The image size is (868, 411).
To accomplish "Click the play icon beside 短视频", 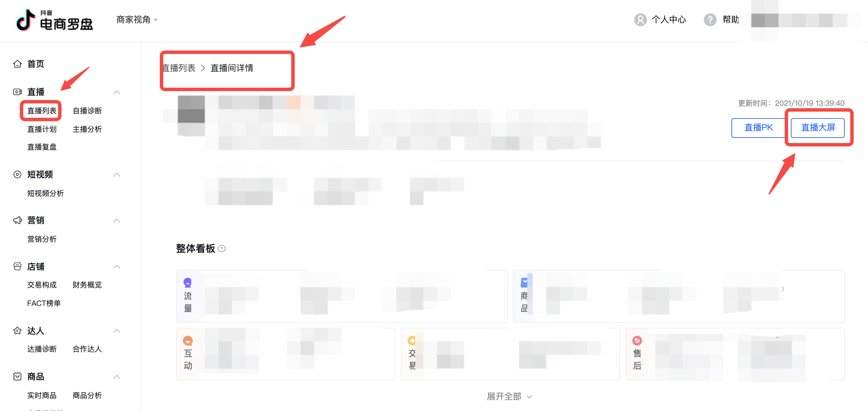I will (17, 174).
